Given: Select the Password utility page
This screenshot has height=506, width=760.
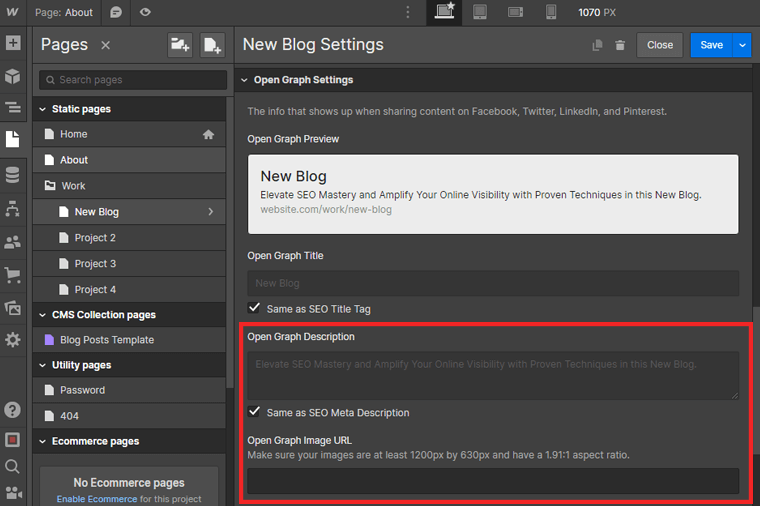Looking at the screenshot, I should tap(129, 390).
